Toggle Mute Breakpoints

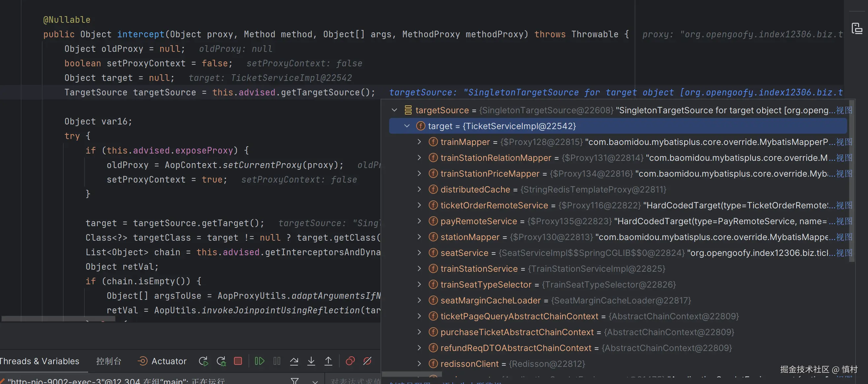[x=367, y=361]
